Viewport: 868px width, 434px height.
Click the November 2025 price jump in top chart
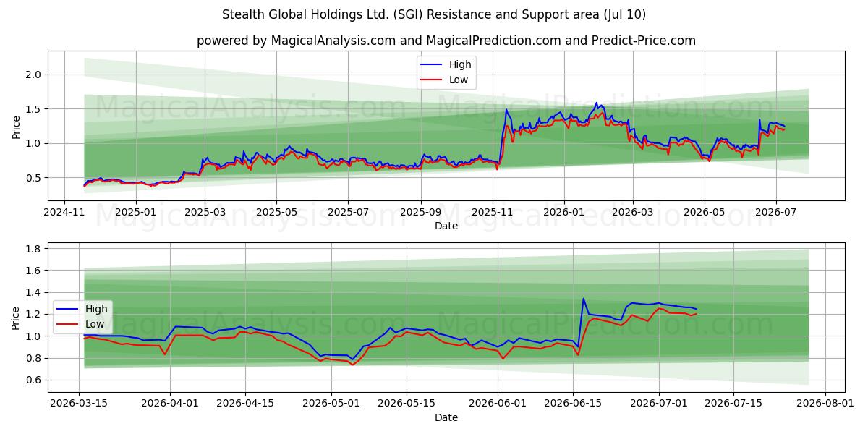tap(506, 111)
